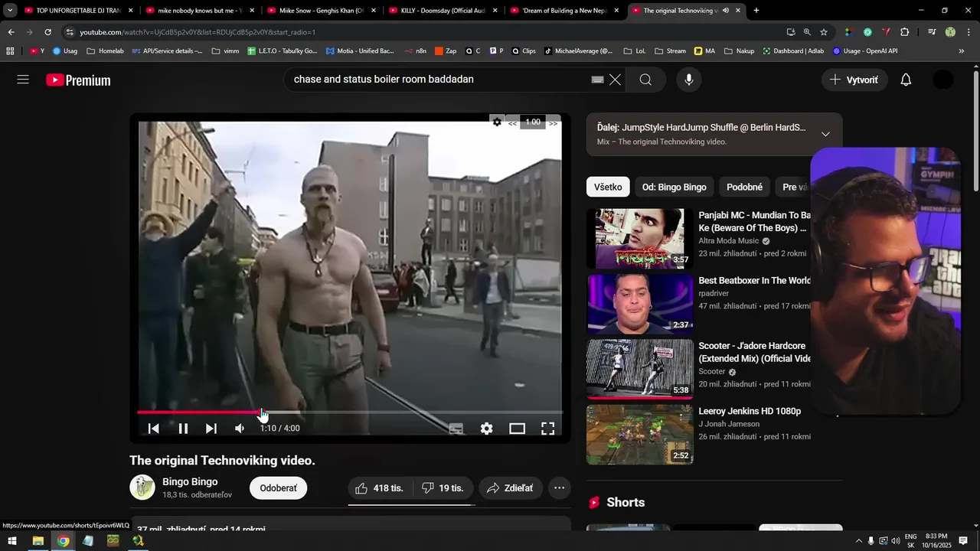Open the Bingo Bingo channel name link
The image size is (980, 551).
(x=190, y=481)
